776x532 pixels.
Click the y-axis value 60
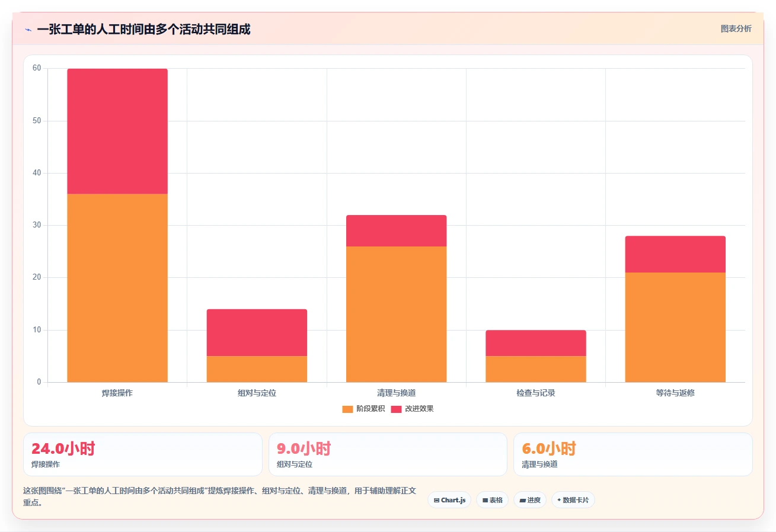click(x=37, y=69)
